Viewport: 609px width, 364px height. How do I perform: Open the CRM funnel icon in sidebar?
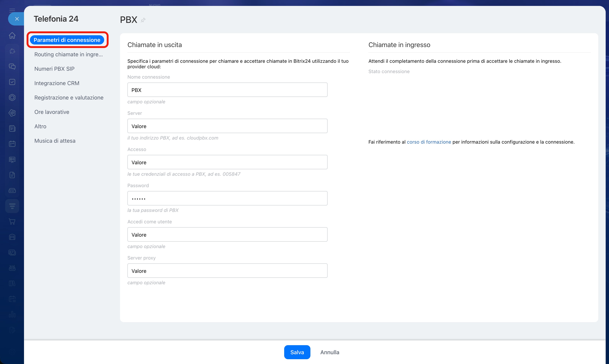[x=12, y=206]
